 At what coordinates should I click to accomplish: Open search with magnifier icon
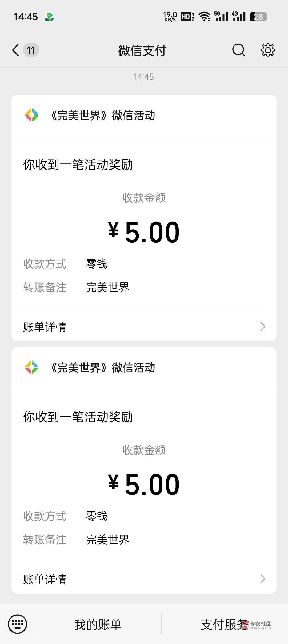click(238, 50)
